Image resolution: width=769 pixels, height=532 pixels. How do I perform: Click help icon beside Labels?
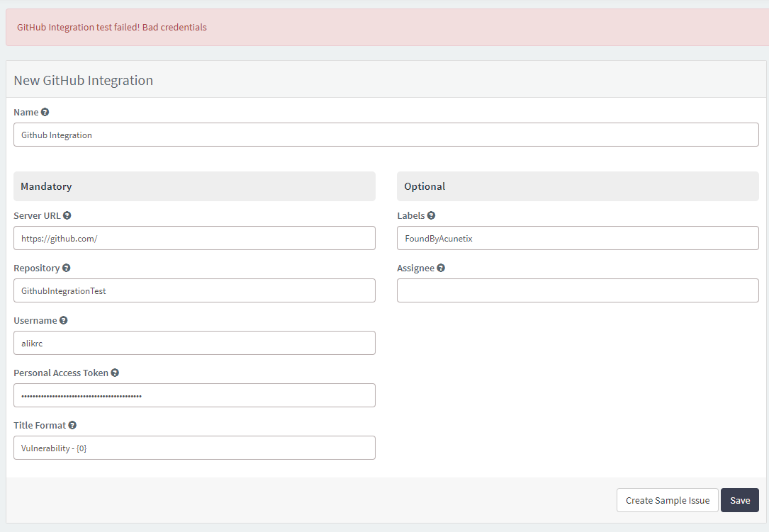point(431,215)
